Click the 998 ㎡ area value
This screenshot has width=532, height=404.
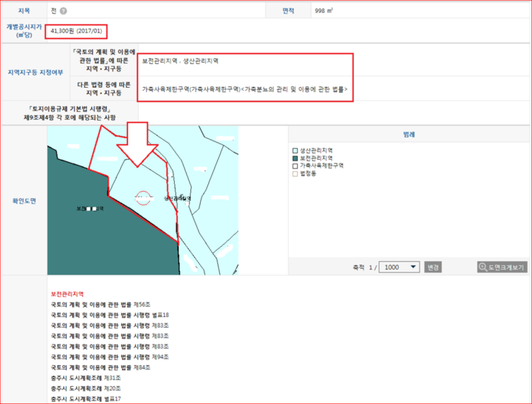[324, 11]
